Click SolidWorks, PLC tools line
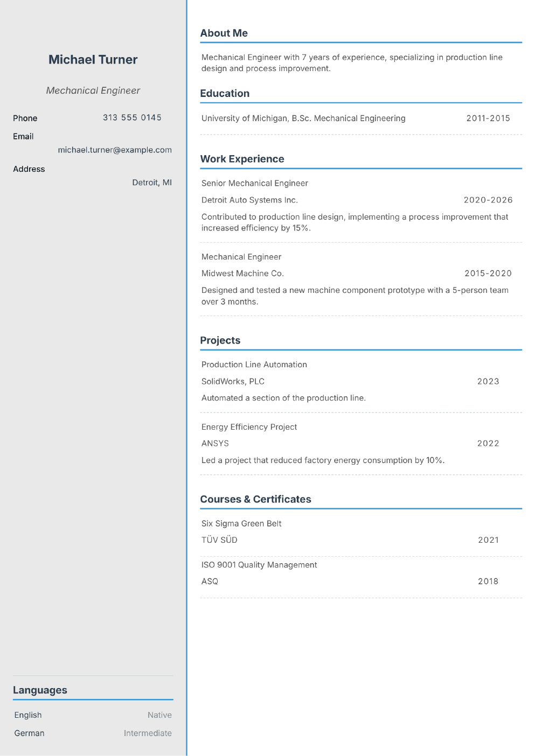The image size is (535, 756). coord(233,381)
